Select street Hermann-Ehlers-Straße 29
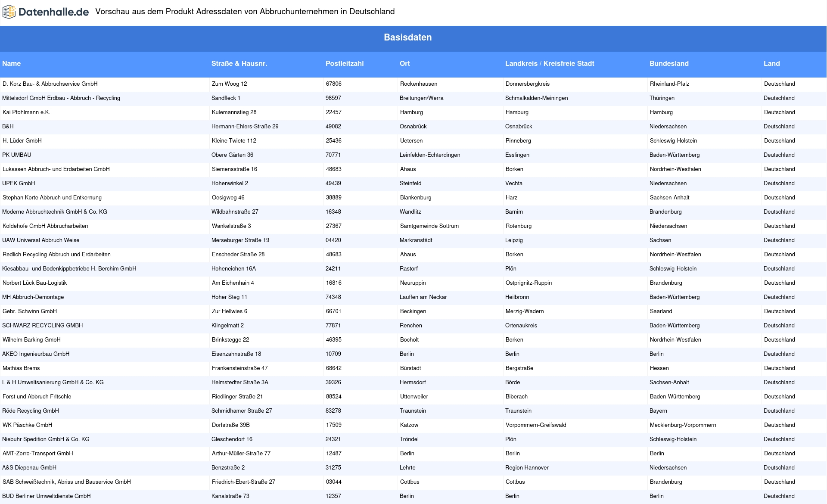This screenshot has width=827, height=504. point(245,127)
